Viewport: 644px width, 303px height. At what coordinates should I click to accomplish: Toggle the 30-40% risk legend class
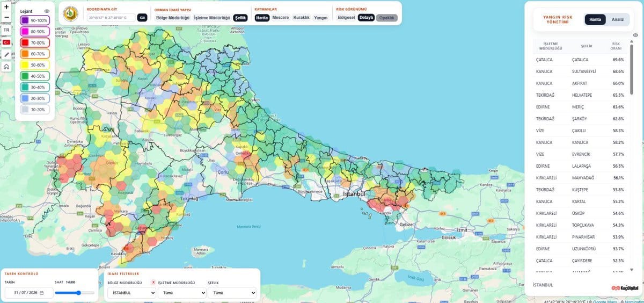click(35, 87)
